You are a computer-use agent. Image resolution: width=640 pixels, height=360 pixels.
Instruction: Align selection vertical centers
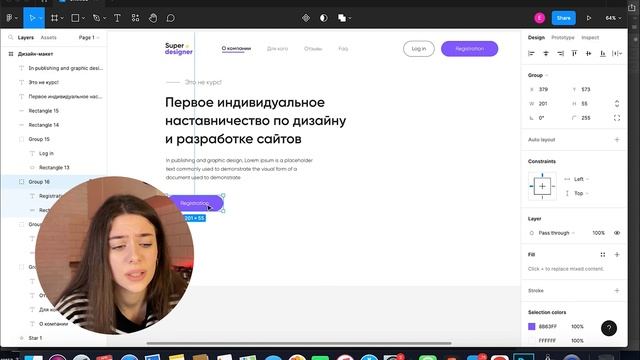click(x=589, y=53)
